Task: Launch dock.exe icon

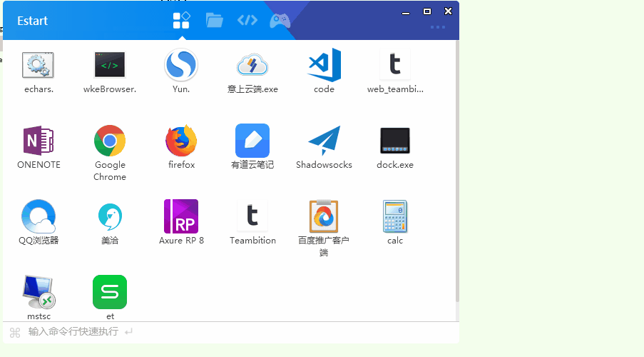Action: click(x=395, y=141)
